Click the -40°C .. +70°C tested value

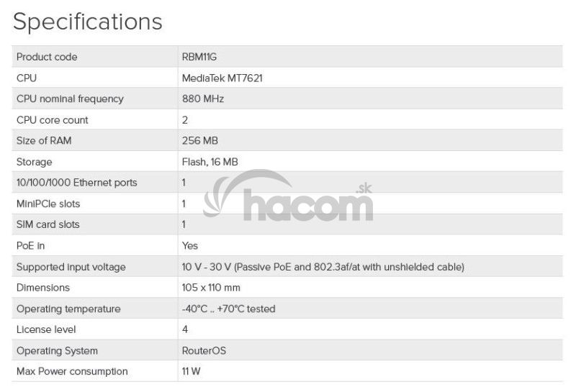point(228,309)
